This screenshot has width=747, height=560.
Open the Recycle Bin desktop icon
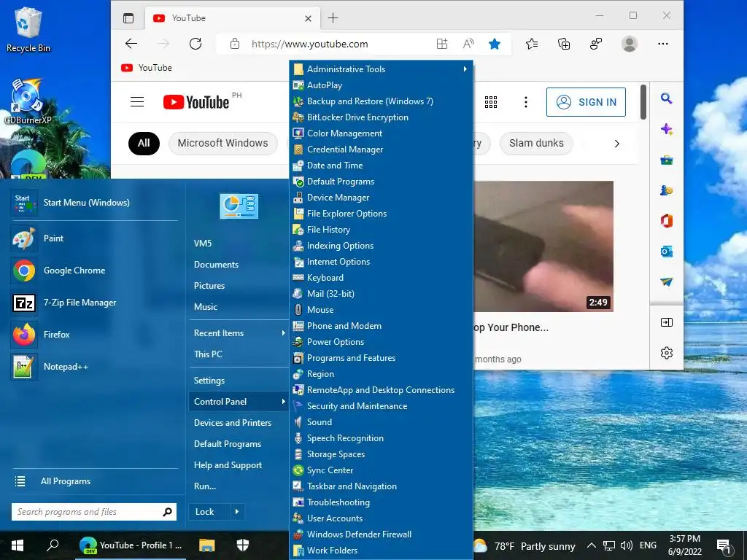click(28, 29)
